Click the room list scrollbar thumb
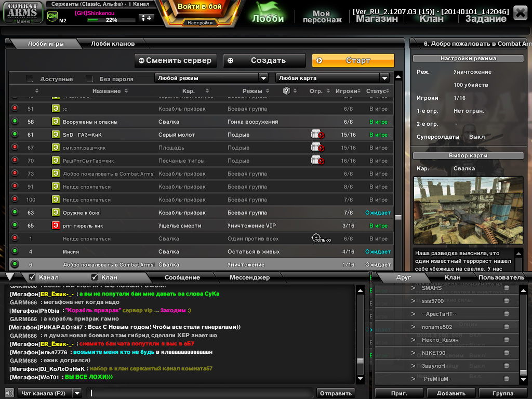 pyautogui.click(x=398, y=218)
